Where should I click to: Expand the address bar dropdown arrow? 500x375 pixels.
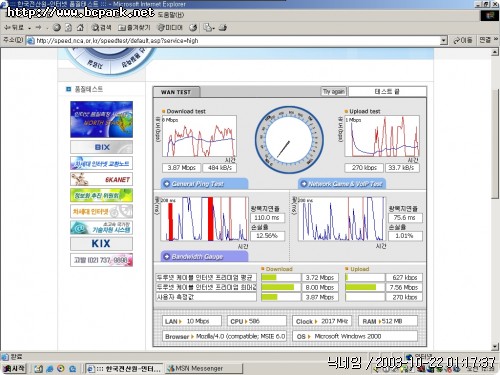pyautogui.click(x=443, y=41)
